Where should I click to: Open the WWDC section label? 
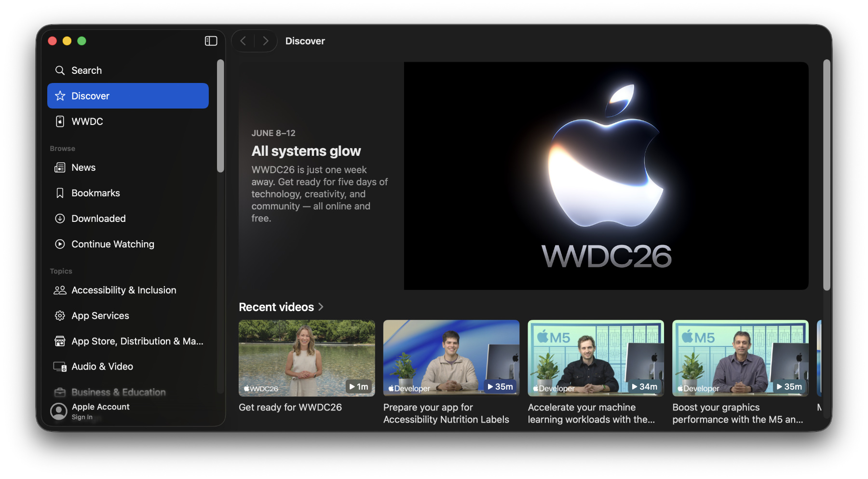coord(87,122)
